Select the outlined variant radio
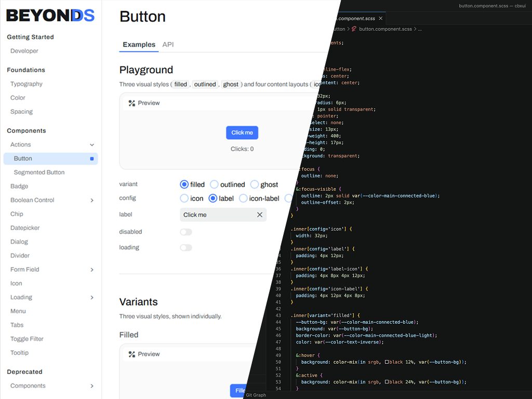The width and height of the screenshot is (532, 399). coord(214,184)
